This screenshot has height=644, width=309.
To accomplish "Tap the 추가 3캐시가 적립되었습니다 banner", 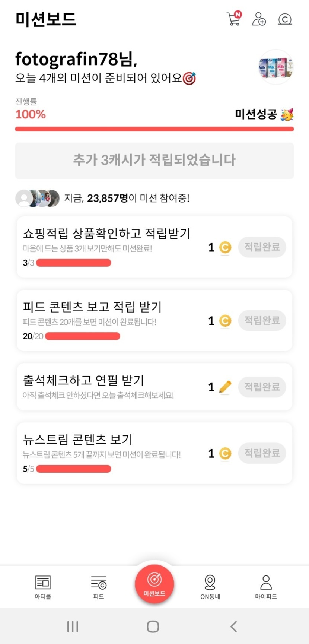I will (x=154, y=160).
